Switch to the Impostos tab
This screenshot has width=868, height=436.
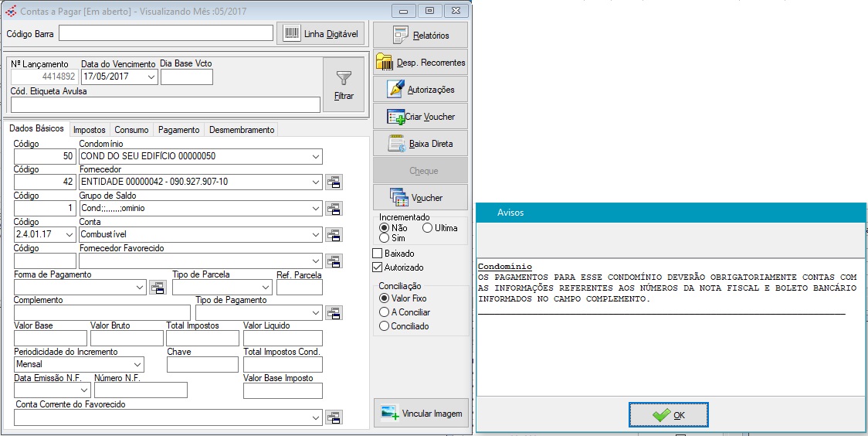[x=90, y=130]
